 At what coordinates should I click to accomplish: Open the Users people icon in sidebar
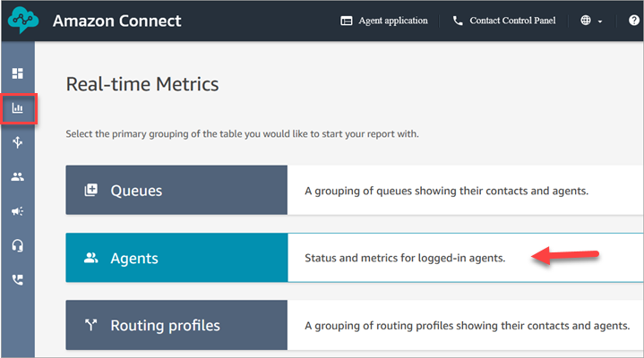tap(17, 177)
